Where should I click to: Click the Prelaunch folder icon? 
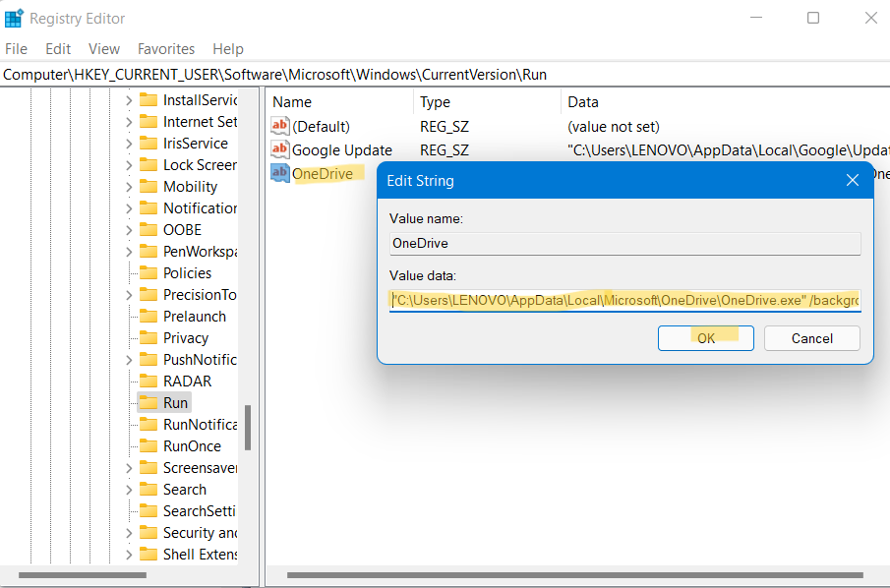coord(148,317)
